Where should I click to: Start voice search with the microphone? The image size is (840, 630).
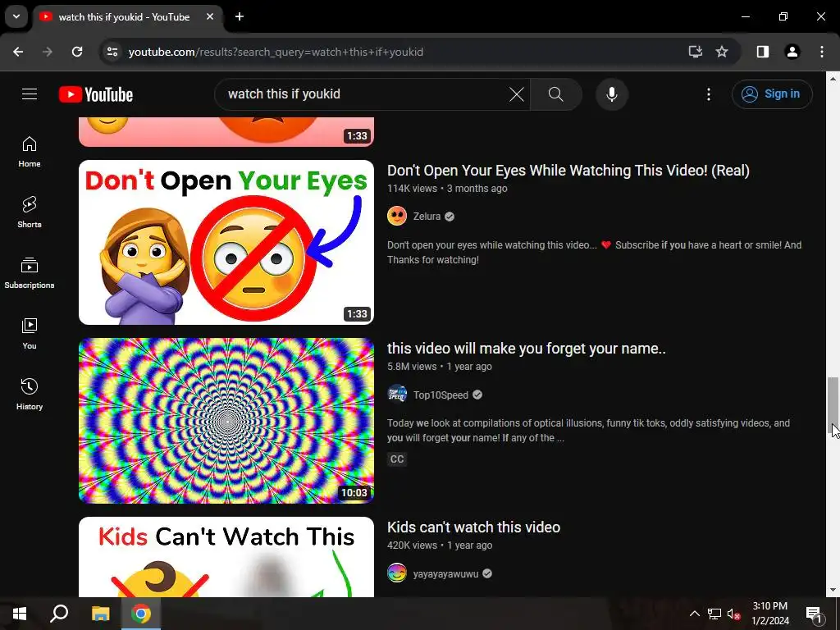pyautogui.click(x=612, y=94)
